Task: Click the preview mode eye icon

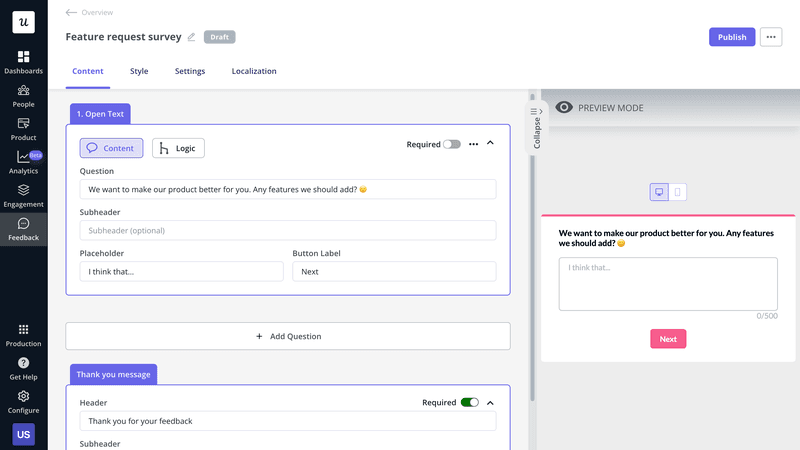Action: point(564,107)
